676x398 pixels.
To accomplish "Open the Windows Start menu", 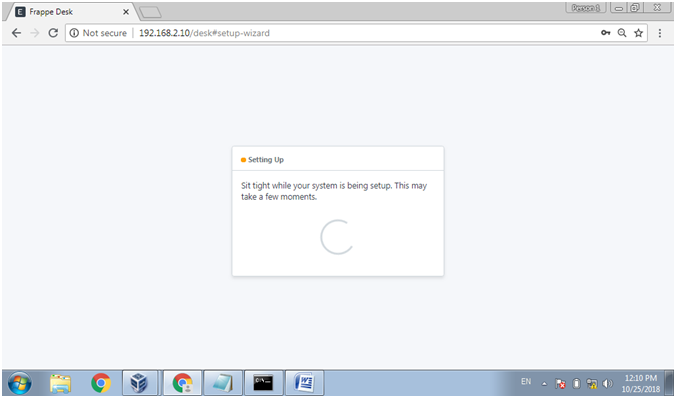I will pyautogui.click(x=20, y=383).
